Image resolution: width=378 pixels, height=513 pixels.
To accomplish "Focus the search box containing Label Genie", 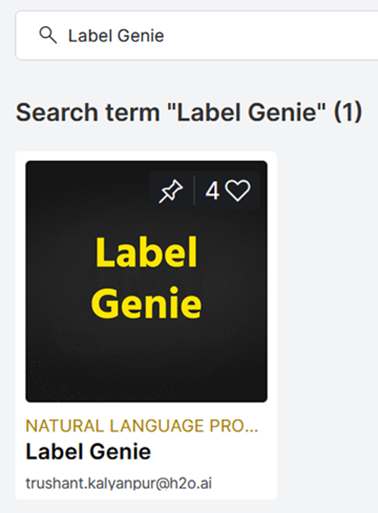I will click(x=197, y=35).
